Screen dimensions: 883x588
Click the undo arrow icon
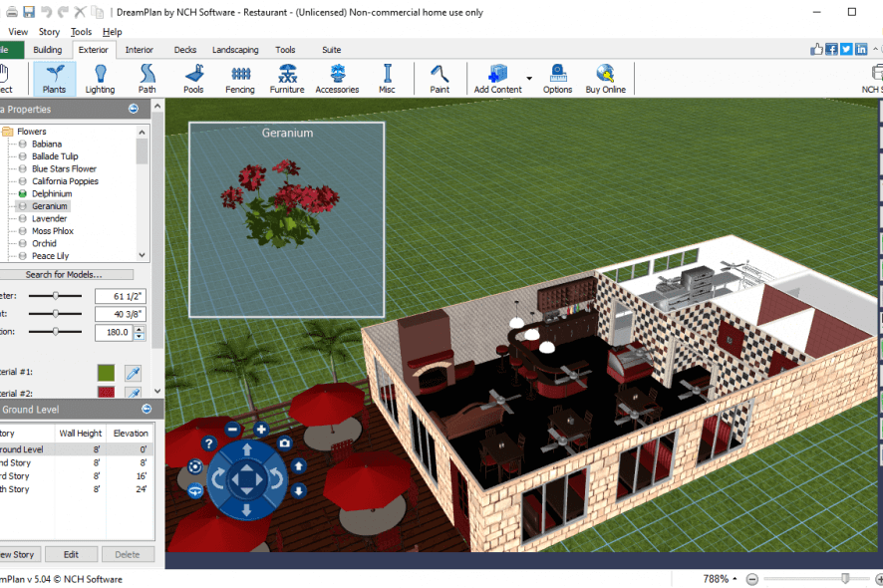(46, 12)
